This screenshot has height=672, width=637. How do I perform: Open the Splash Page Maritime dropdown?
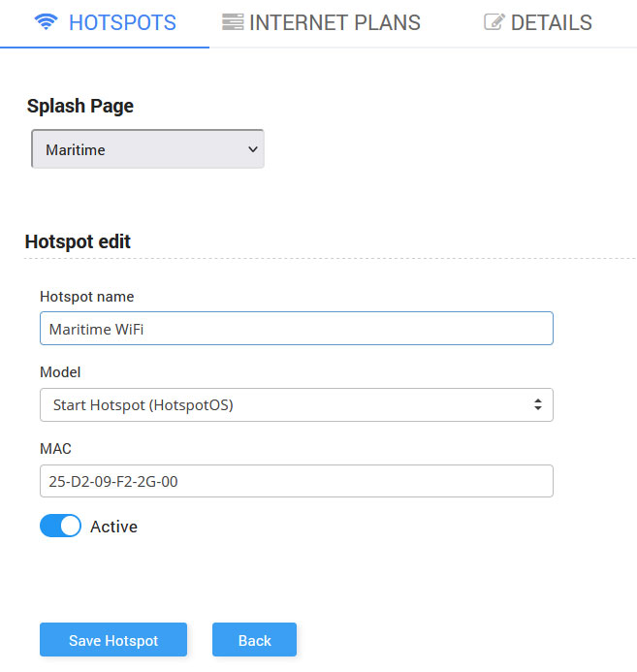coord(147,149)
